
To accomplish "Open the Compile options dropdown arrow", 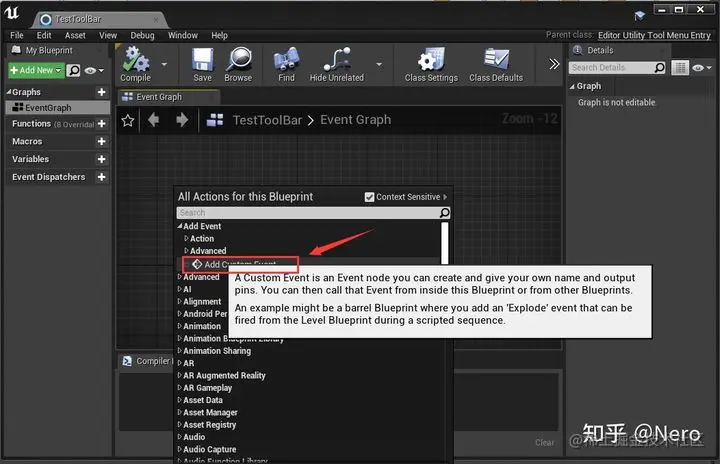I will tap(164, 64).
